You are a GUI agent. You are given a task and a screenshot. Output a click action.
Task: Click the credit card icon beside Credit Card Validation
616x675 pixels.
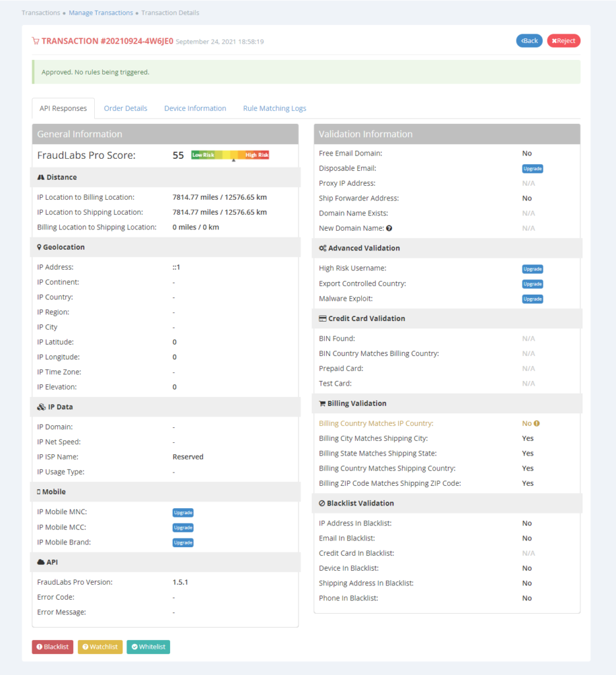(323, 318)
